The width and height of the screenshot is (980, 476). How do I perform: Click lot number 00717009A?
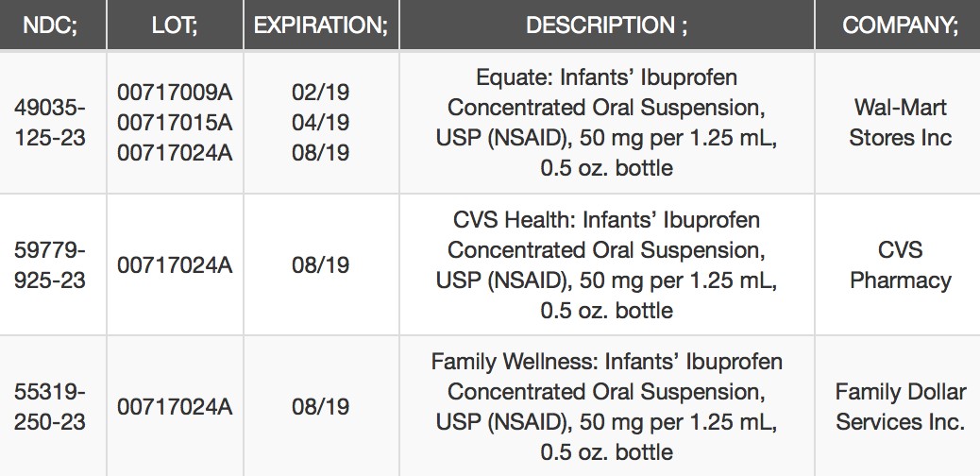pyautogui.click(x=175, y=93)
